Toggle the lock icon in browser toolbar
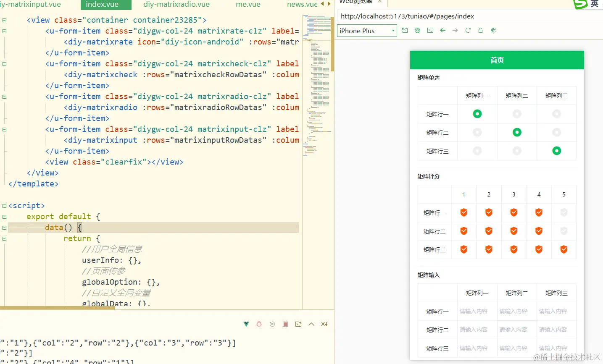Screen dimensions: 603x364 point(480,30)
